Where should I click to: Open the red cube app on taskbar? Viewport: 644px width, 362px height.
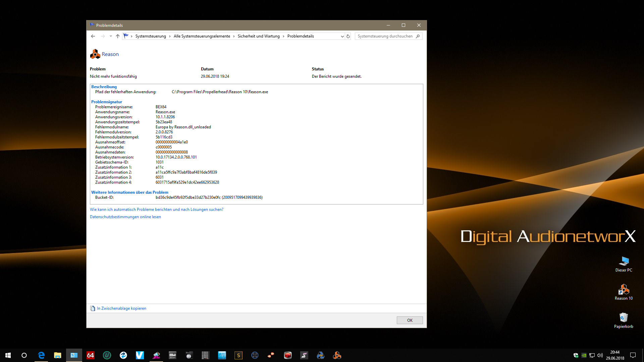(x=288, y=355)
